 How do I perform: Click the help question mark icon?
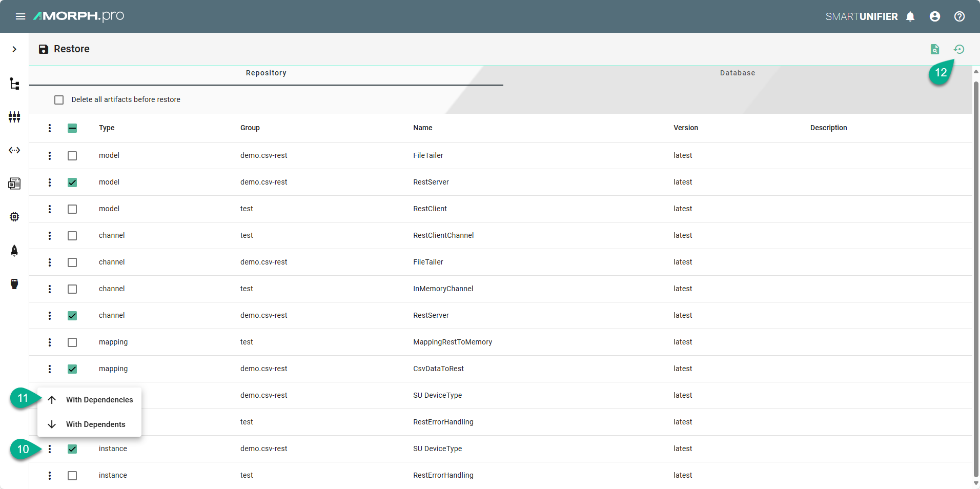point(959,16)
